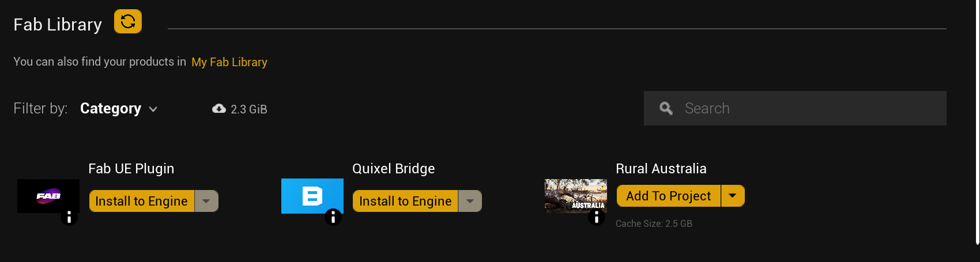Install Quixel Bridge to Engine

pos(405,201)
